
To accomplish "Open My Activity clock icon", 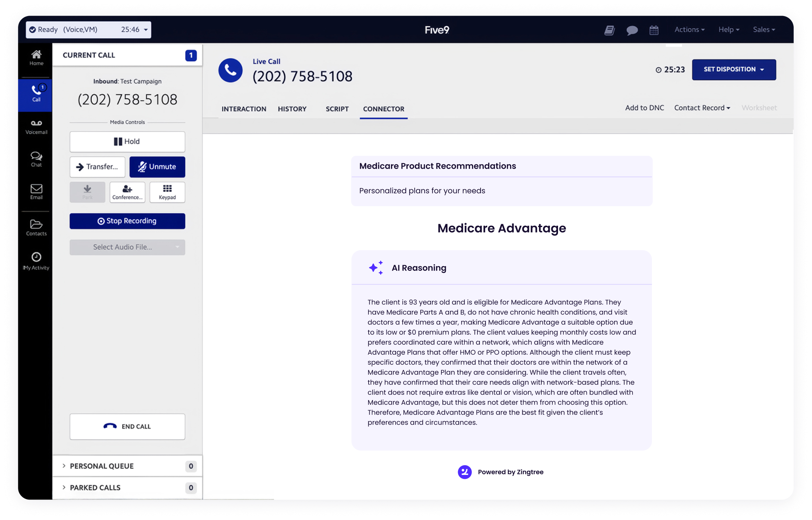I will click(x=36, y=261).
